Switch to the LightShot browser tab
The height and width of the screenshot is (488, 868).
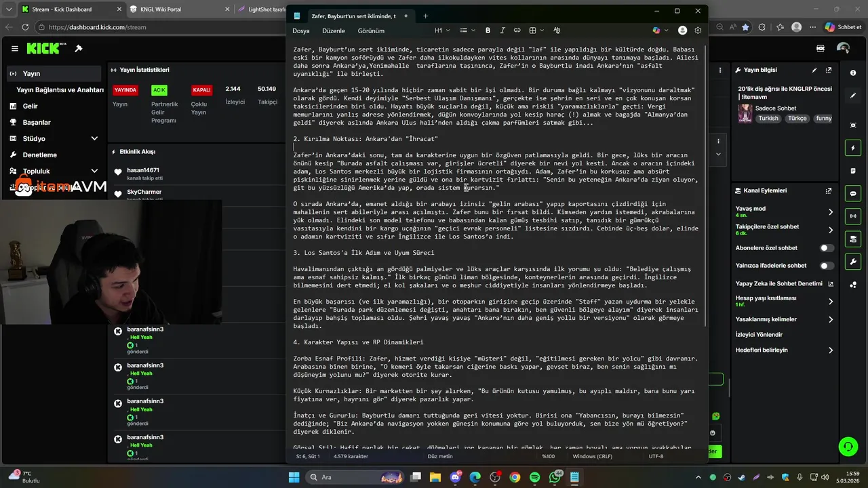click(x=261, y=9)
